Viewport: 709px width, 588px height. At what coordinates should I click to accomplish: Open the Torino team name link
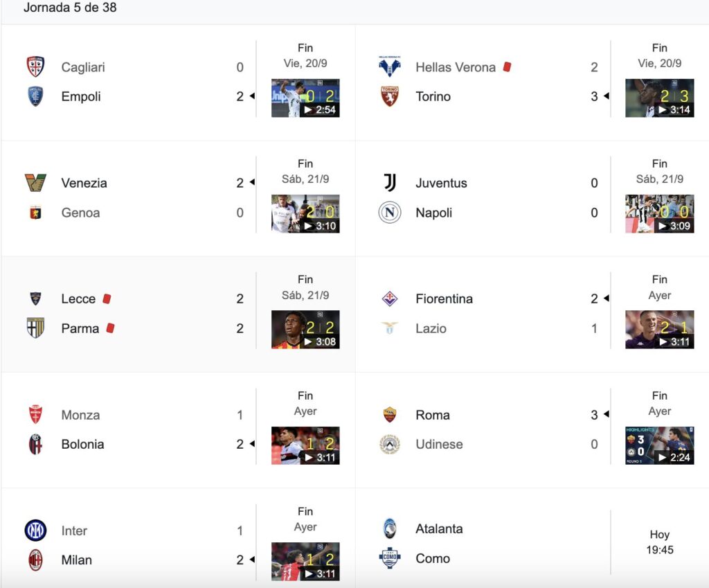pos(433,96)
